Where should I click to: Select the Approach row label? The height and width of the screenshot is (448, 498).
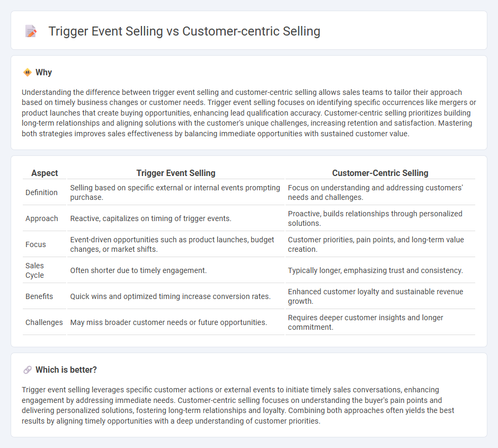click(x=42, y=218)
